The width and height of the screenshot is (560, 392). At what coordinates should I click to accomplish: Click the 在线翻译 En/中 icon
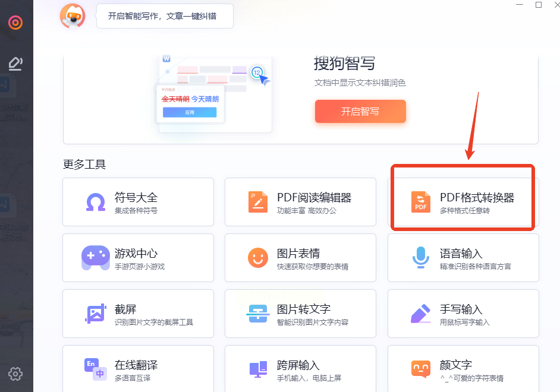pos(96,369)
